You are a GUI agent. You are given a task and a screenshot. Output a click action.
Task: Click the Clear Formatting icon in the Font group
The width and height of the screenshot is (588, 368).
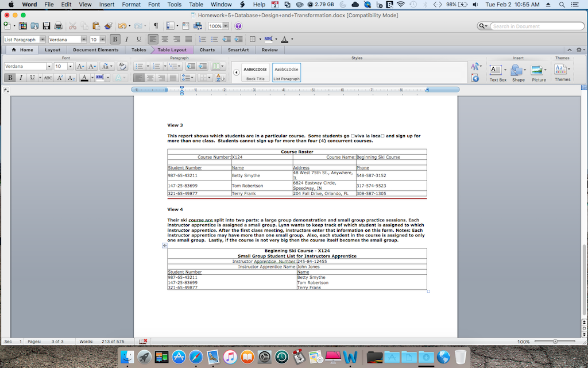pos(122,66)
